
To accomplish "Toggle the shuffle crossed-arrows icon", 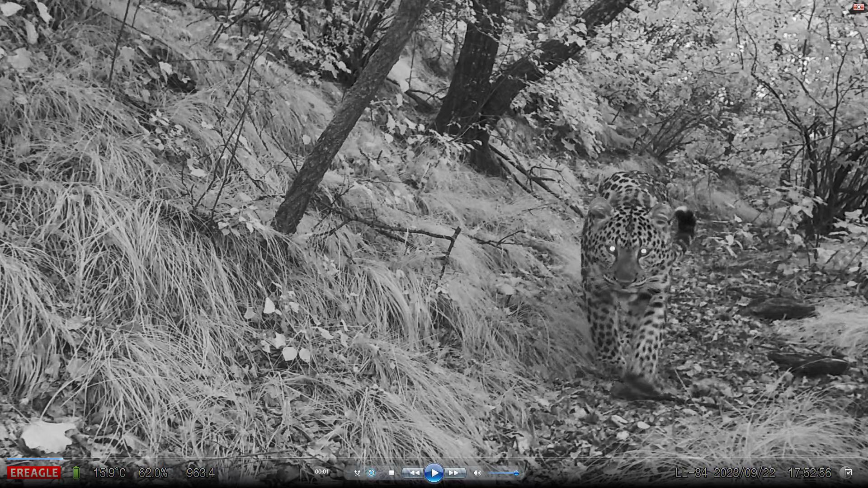I will pos(357,473).
